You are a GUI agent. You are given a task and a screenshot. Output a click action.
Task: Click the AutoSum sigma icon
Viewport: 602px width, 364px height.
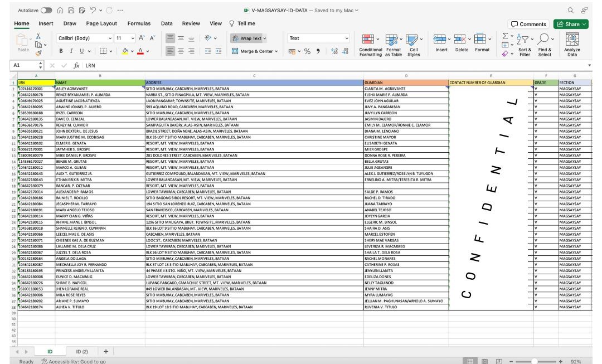click(x=505, y=36)
